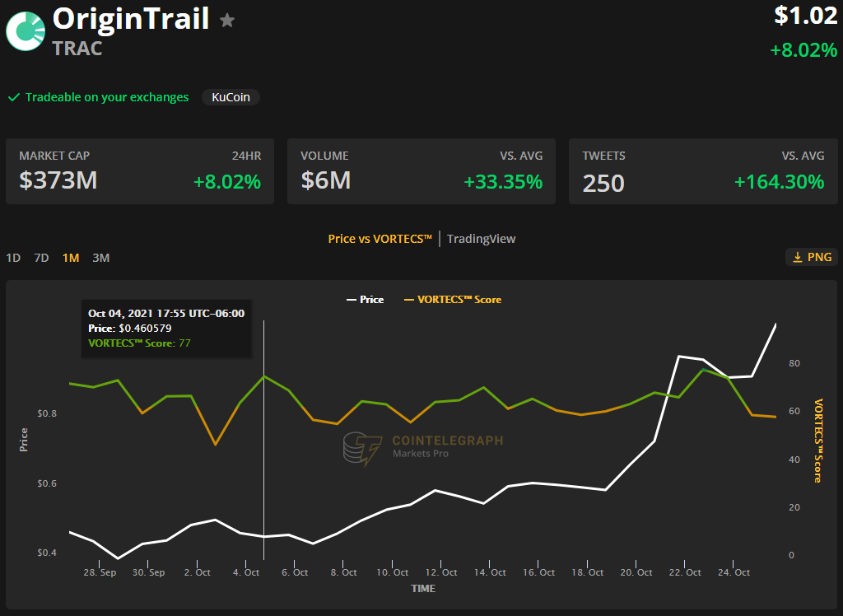Click the 250 tweets count

(x=603, y=184)
